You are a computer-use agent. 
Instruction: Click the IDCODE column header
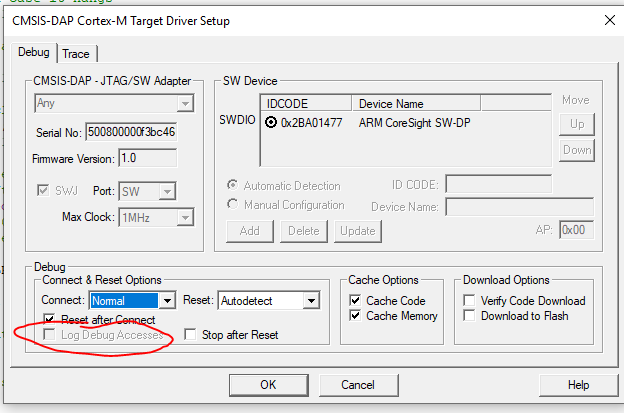pos(306,103)
